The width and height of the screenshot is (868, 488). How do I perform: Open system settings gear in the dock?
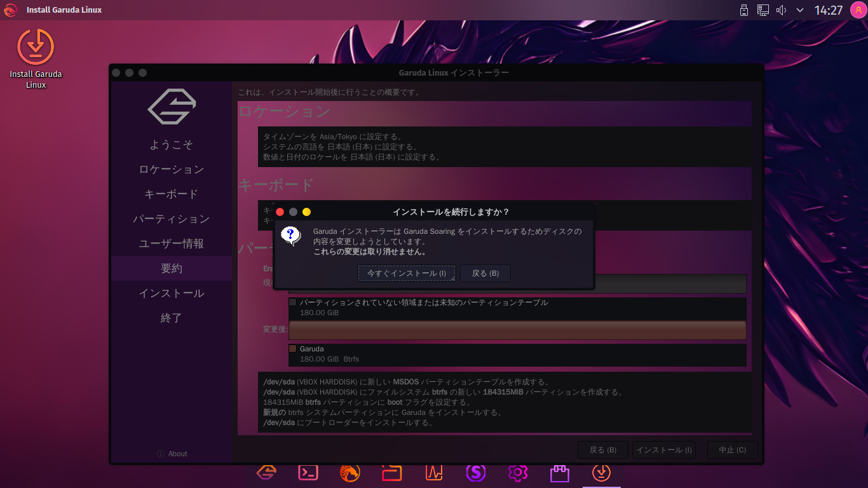[518, 472]
